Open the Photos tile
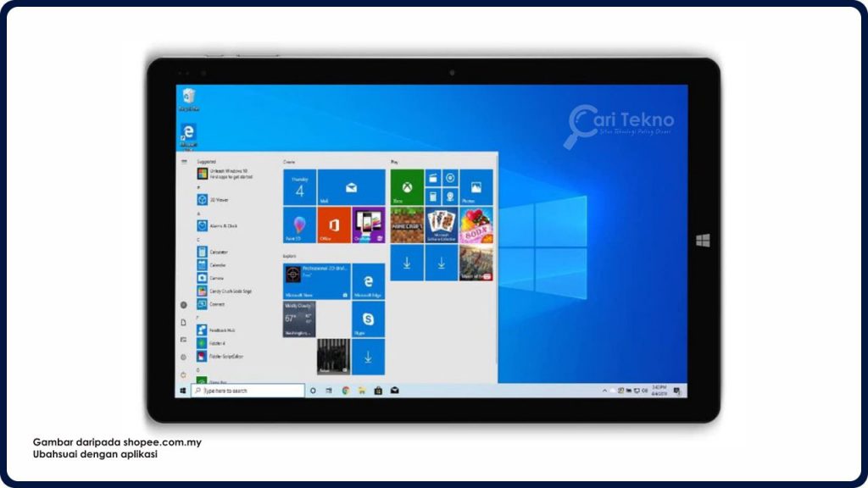Screen dimensions: 868x488 click(x=476, y=186)
